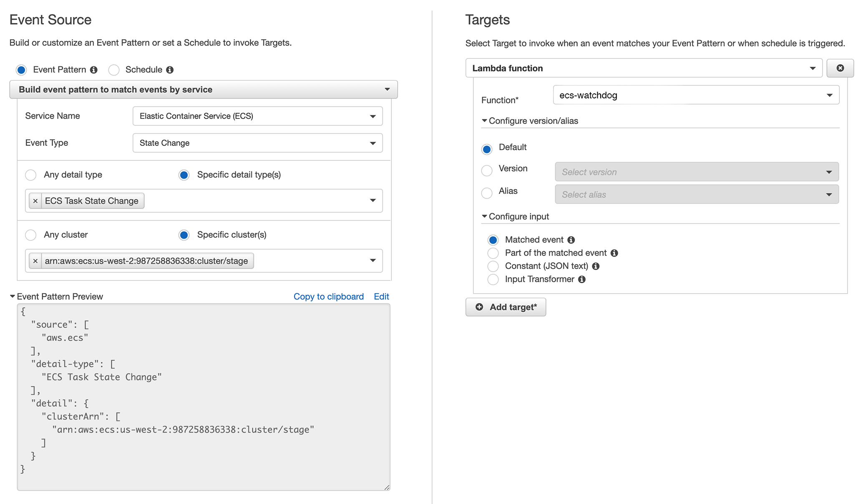Viewport: 861px width, 504px height.
Task: Remove the cluster/stage ARN tag
Action: (35, 261)
